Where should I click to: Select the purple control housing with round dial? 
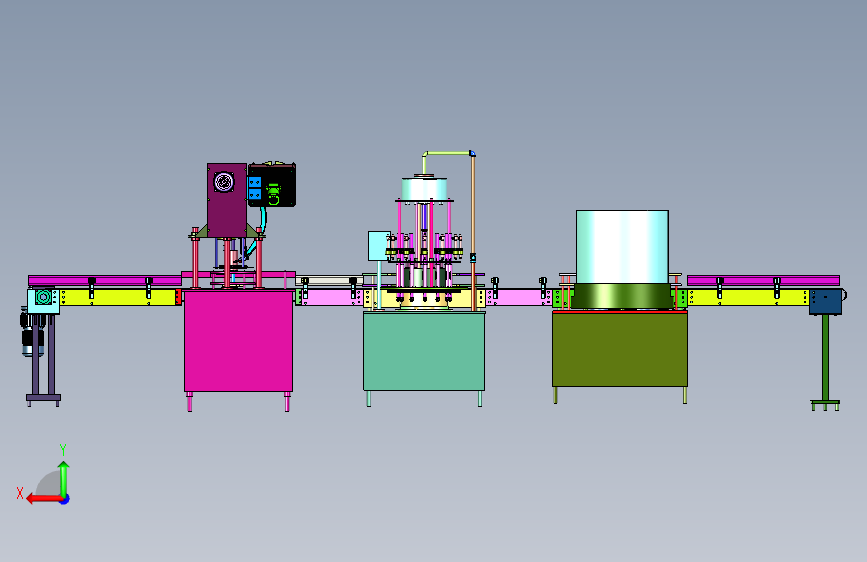click(x=227, y=200)
